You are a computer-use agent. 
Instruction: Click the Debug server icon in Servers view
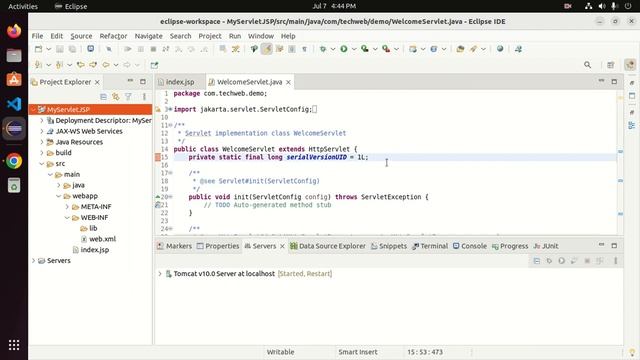[549, 261]
